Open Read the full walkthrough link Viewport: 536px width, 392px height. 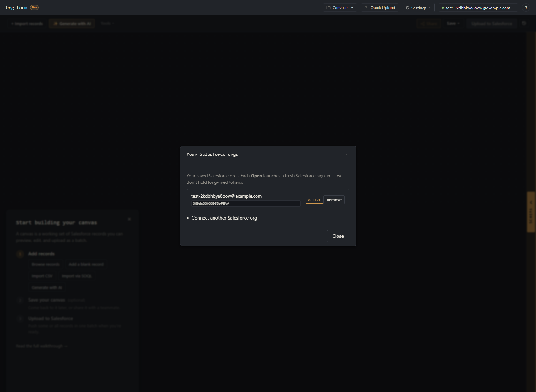click(41, 346)
